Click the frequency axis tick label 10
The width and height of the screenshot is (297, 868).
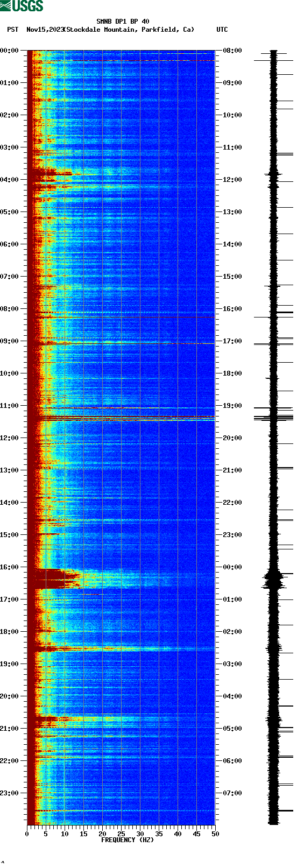coord(65,834)
